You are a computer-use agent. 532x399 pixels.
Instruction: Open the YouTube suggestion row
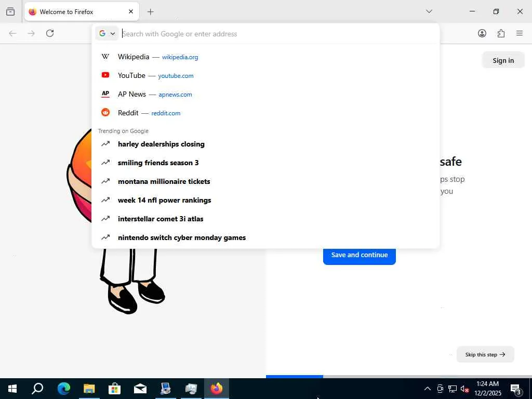click(x=265, y=75)
